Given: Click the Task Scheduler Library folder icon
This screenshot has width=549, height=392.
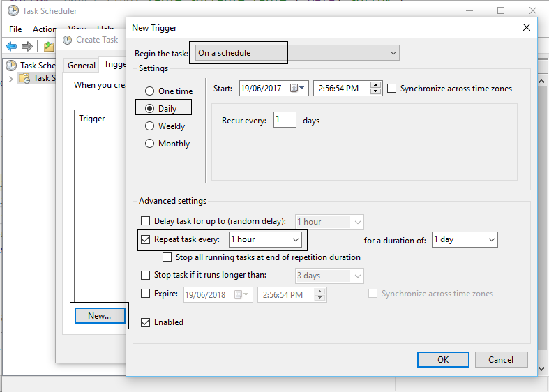Looking at the screenshot, I should click(24, 78).
